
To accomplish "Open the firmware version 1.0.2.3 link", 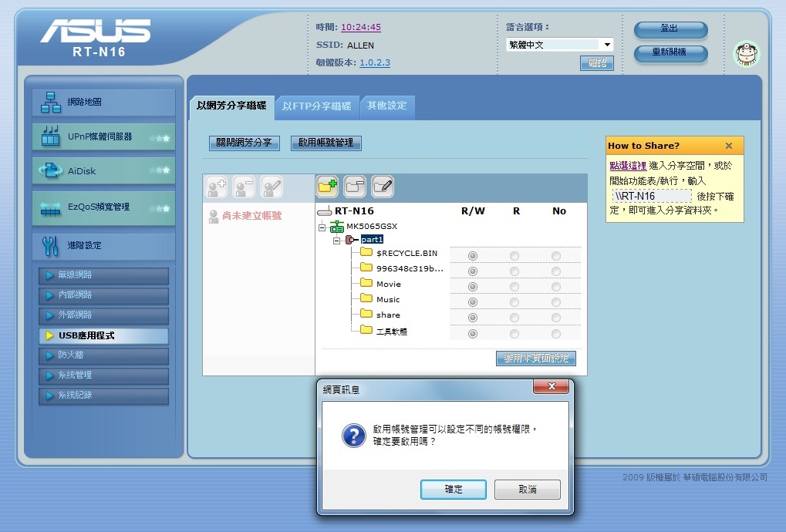I will click(375, 62).
